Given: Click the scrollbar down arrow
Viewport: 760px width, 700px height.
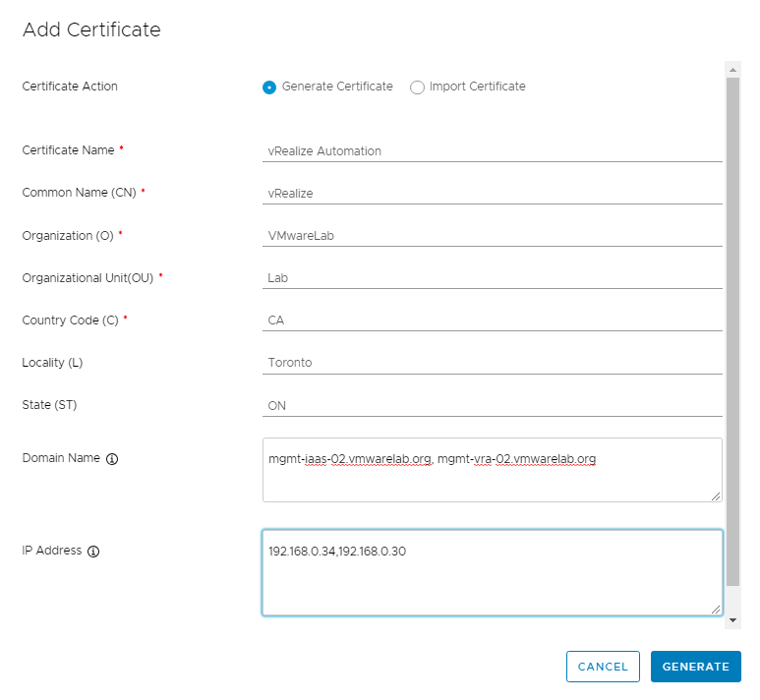Looking at the screenshot, I should point(732,620).
